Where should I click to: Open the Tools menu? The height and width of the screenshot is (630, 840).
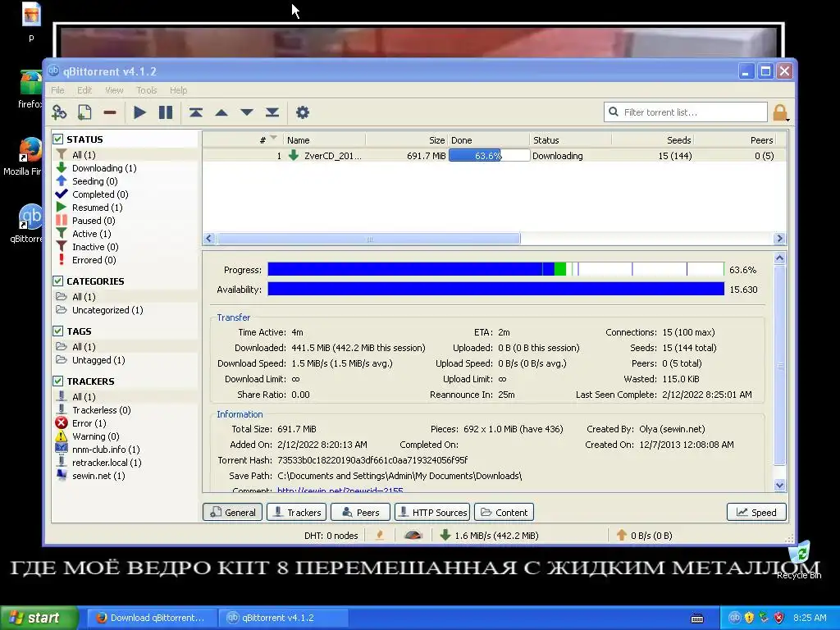pyautogui.click(x=146, y=90)
